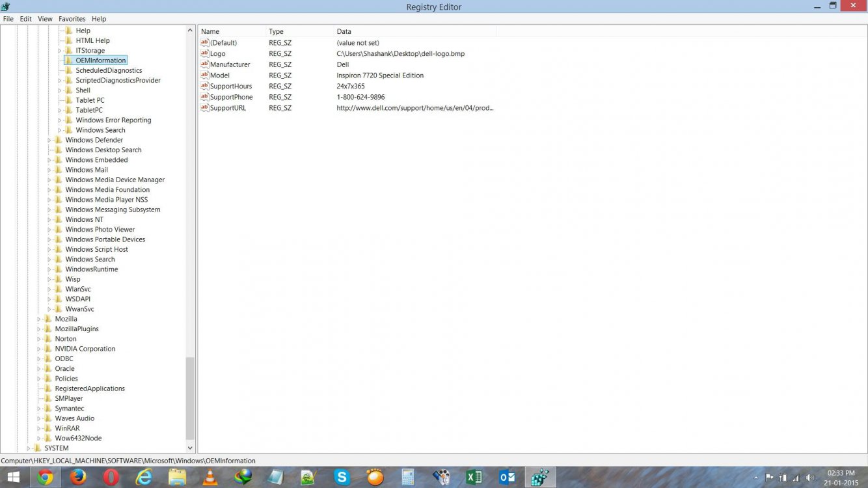The height and width of the screenshot is (488, 868).
Task: Select the SupportPhone value name
Action: pyautogui.click(x=231, y=97)
